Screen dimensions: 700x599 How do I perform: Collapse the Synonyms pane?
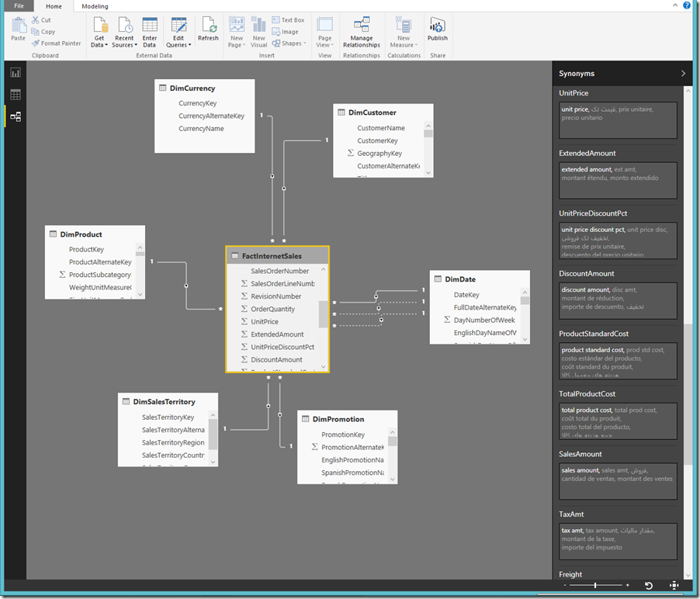683,73
